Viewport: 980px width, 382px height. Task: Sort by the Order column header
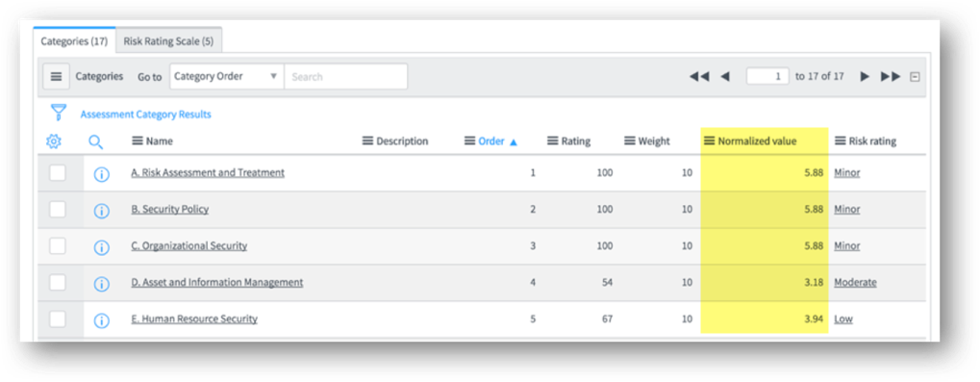point(491,141)
